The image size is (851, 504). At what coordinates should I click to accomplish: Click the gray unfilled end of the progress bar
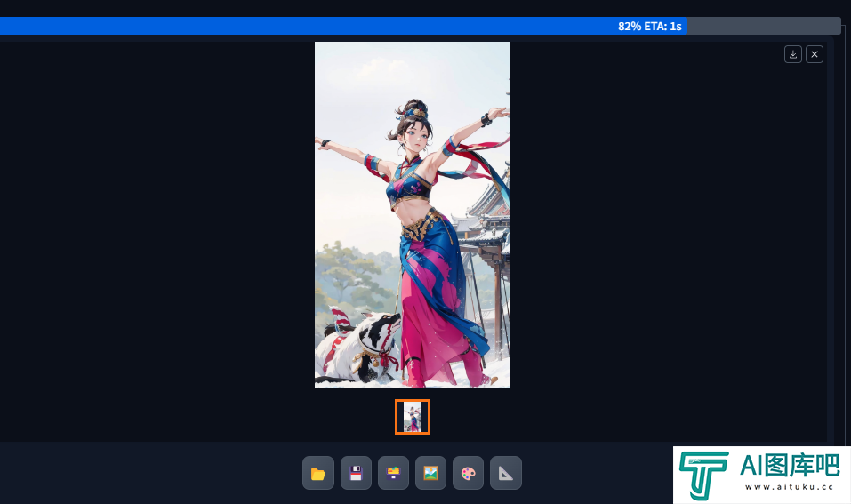pos(765,26)
